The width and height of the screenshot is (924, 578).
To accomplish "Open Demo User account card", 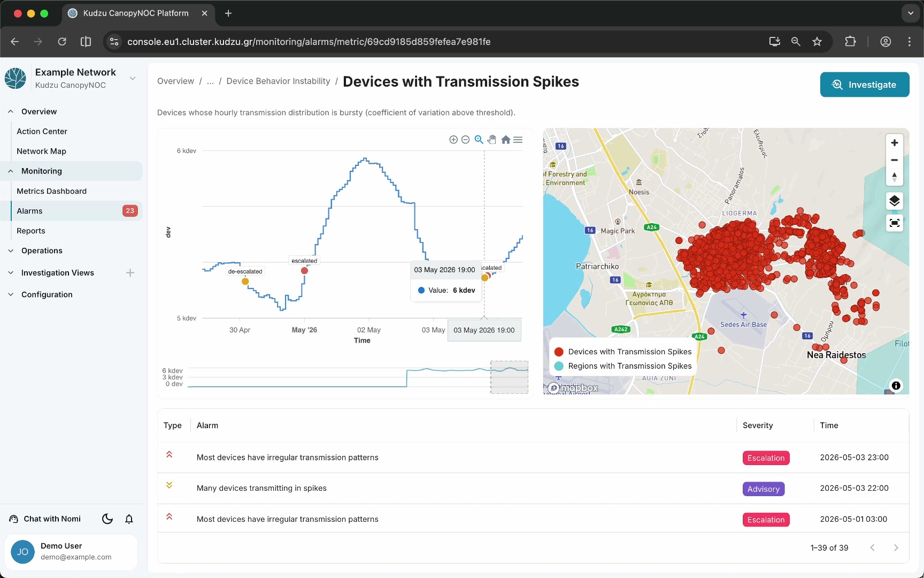I will [x=71, y=552].
